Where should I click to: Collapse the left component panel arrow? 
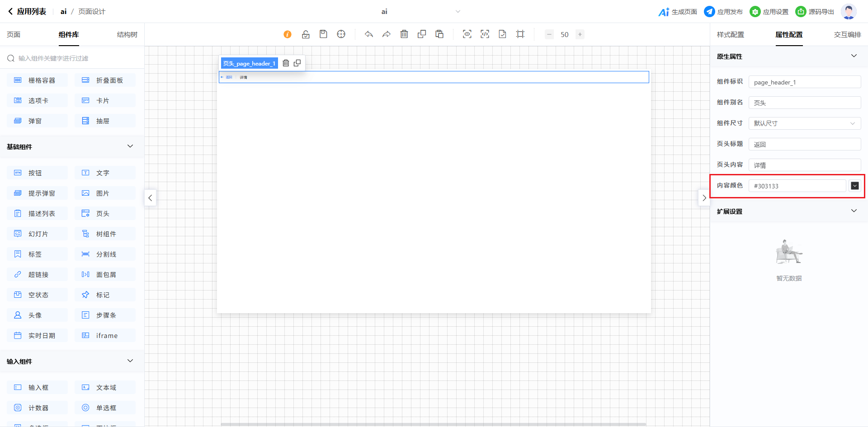pos(150,198)
